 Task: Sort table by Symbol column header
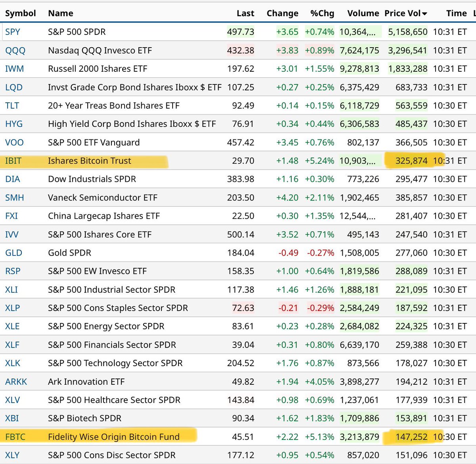point(21,13)
